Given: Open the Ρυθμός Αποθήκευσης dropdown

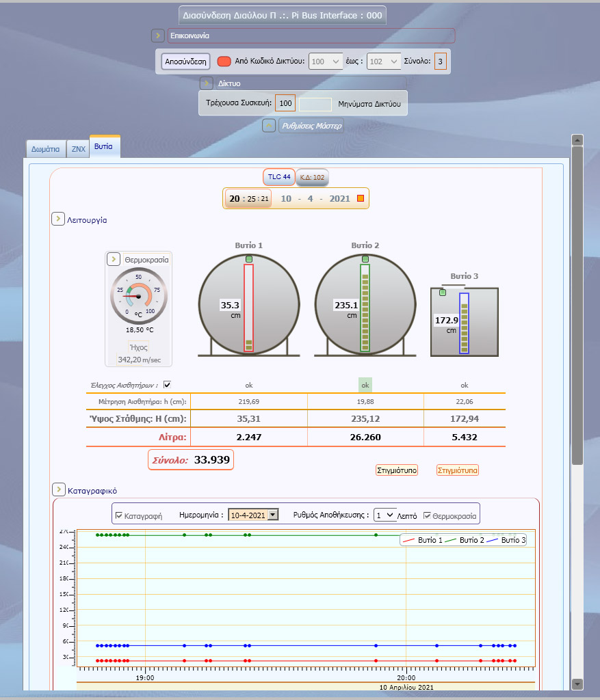Looking at the screenshot, I should click(384, 515).
